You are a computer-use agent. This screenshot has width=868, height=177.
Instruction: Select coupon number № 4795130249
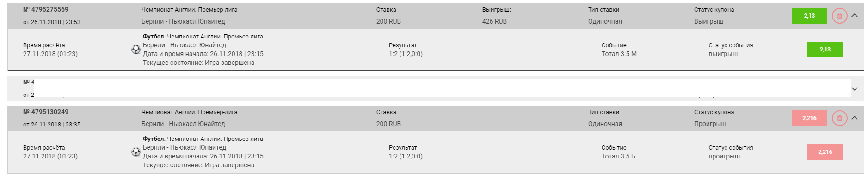click(46, 112)
